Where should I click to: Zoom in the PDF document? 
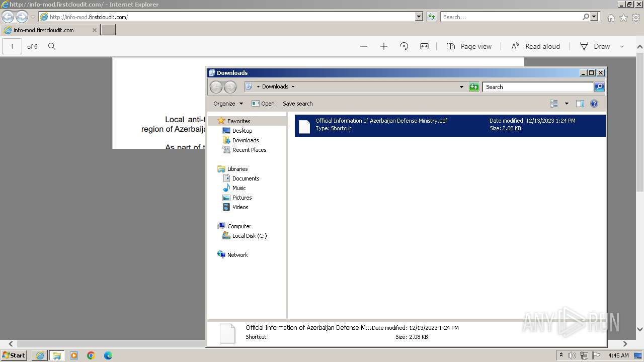coord(384,46)
